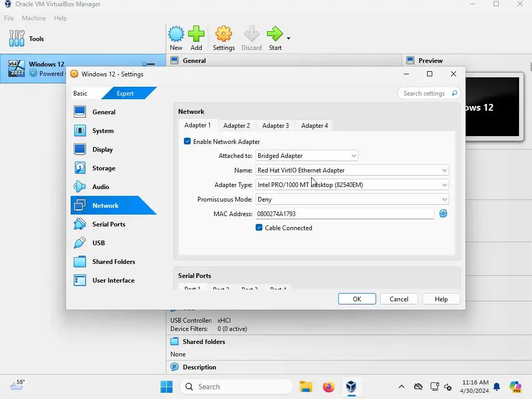Open USB settings category
This screenshot has width=532, height=399.
114,243
